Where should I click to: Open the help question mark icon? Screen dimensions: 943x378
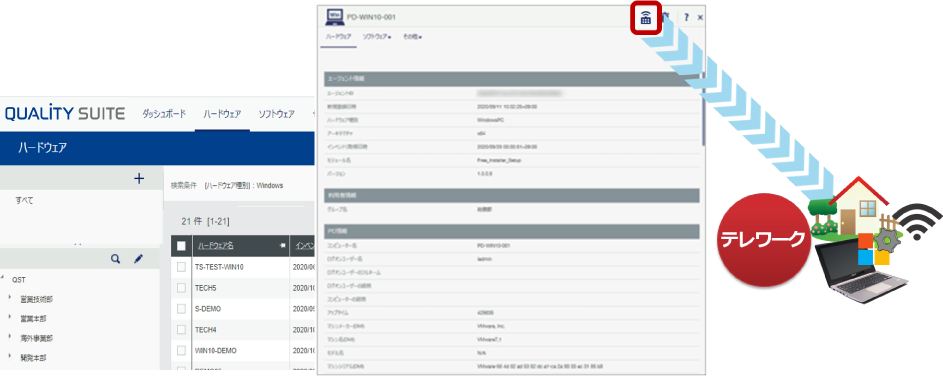click(x=686, y=18)
